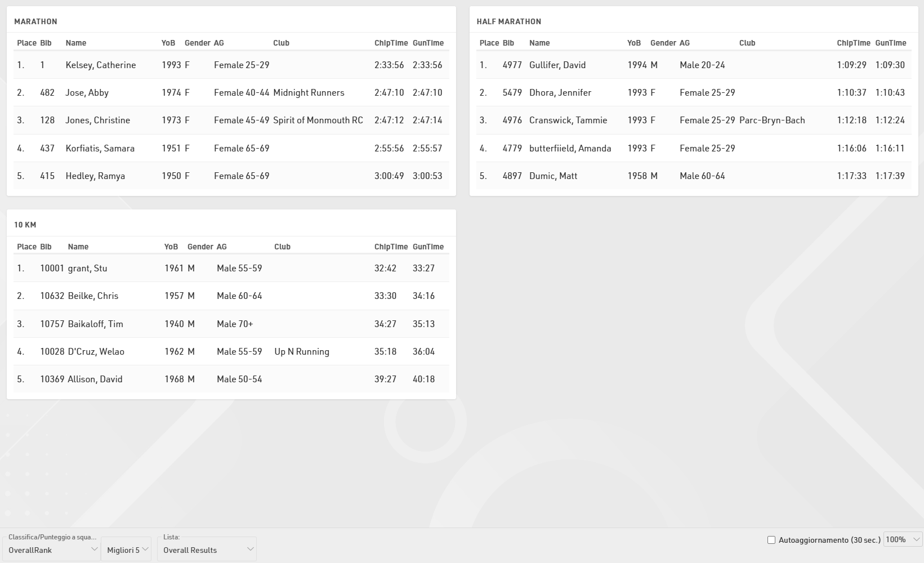Image resolution: width=924 pixels, height=563 pixels.
Task: Open the OverallRank classification dropdown
Action: coord(51,550)
